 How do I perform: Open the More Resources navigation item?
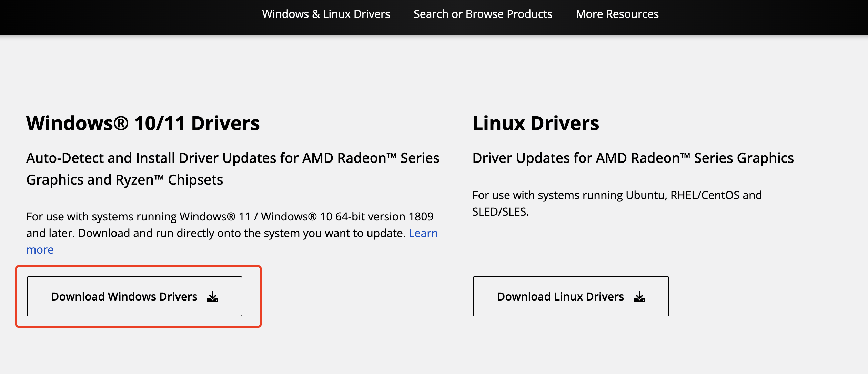point(617,14)
